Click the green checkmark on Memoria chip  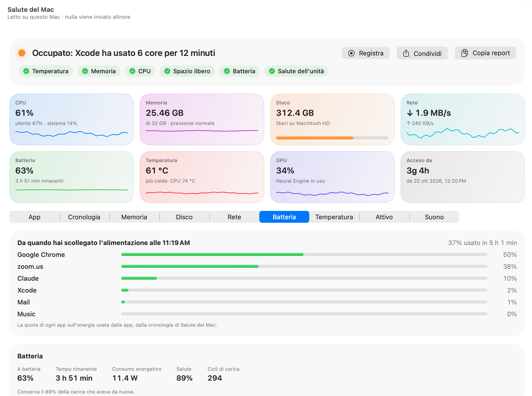tap(85, 71)
